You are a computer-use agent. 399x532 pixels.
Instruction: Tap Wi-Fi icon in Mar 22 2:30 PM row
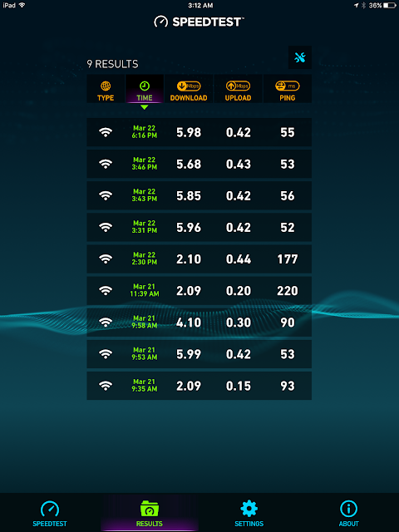(x=106, y=259)
